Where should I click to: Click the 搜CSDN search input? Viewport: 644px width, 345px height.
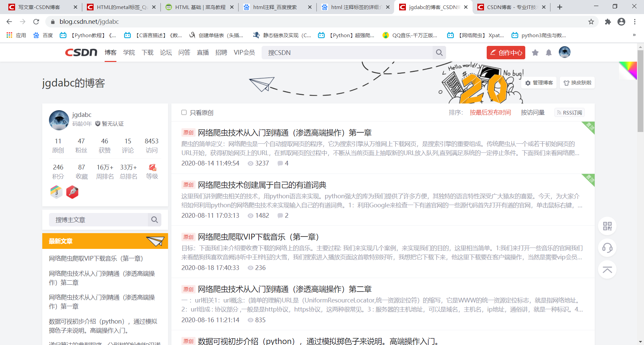coord(347,53)
